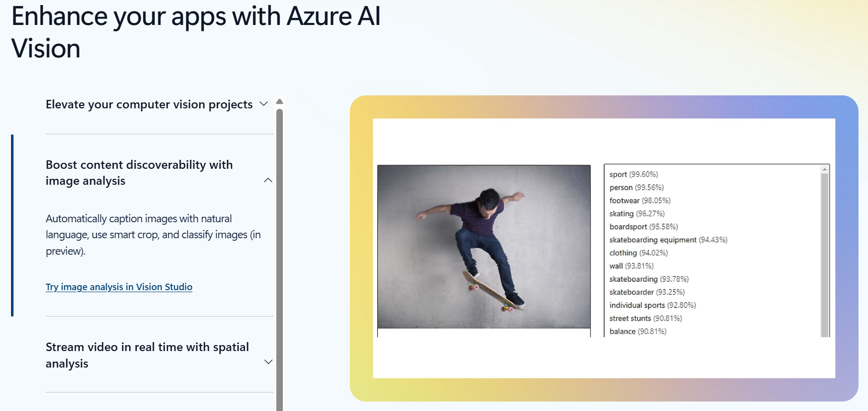Expand the chevron beside Elevate your computer vision projects
The image size is (868, 411).
263,104
